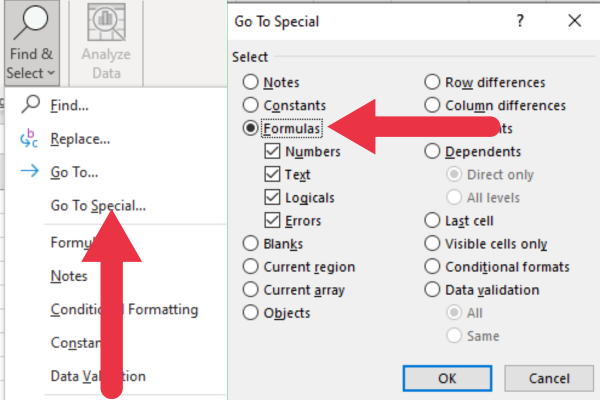This screenshot has height=400, width=600.
Task: Choose the Blanks radio button
Action: (249, 243)
